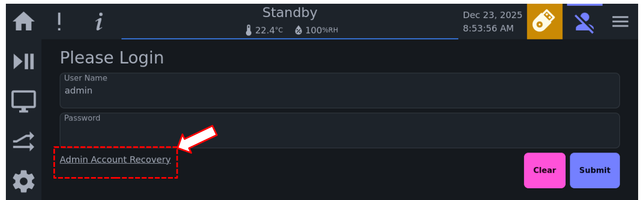Click the transfer arrows sidebar icon

(x=24, y=141)
